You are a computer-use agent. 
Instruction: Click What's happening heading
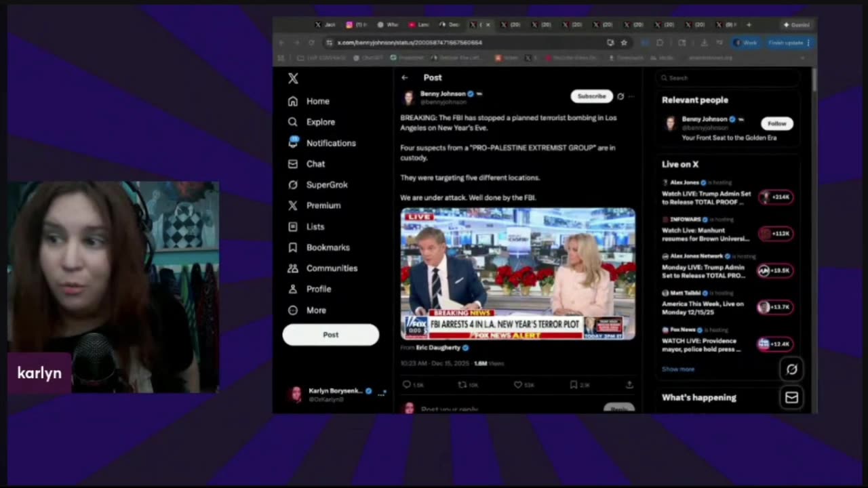point(699,398)
